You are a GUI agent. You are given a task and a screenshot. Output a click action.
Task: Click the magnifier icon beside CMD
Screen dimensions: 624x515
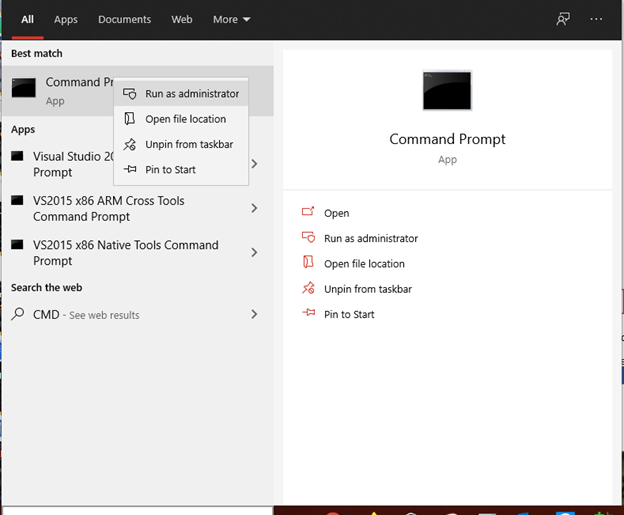(18, 314)
